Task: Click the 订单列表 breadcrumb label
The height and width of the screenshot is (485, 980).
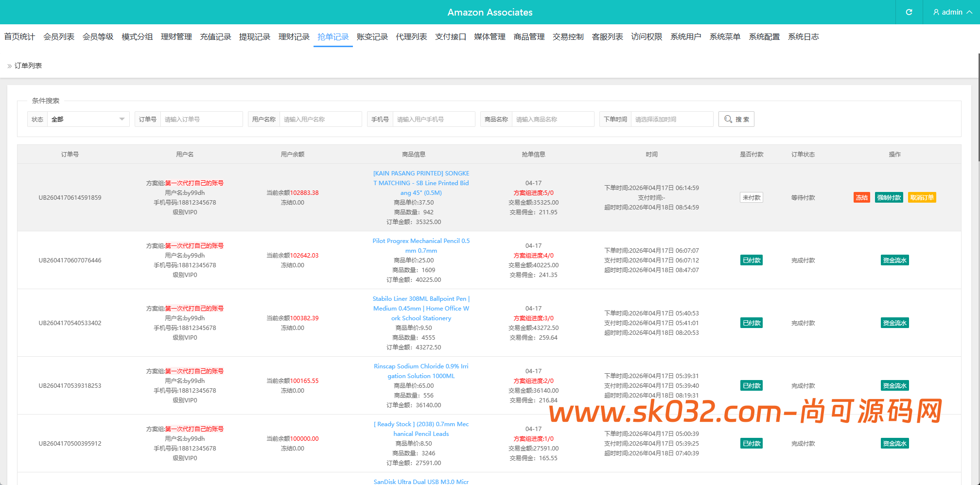Action: tap(28, 66)
